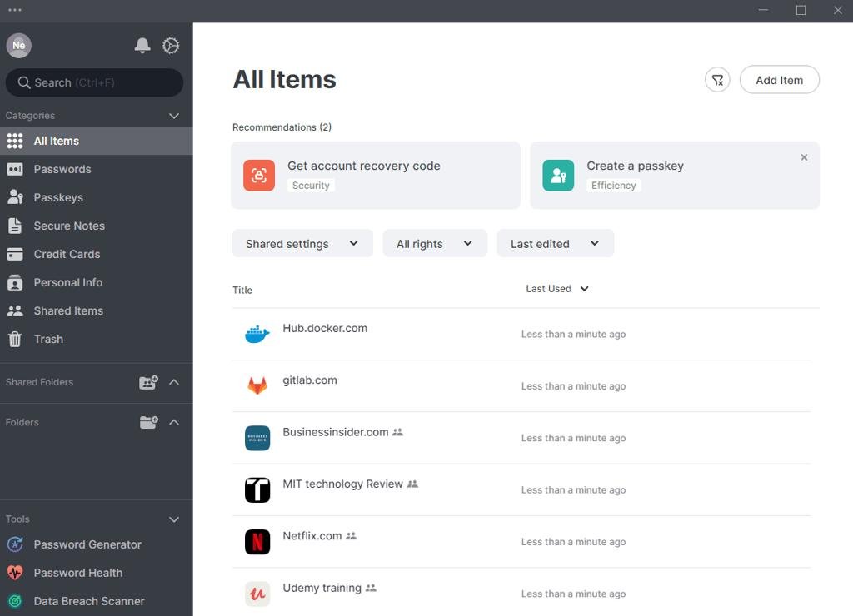Viewport: 853px width, 616px height.
Task: Go to Passkeys category
Action: 97,197
